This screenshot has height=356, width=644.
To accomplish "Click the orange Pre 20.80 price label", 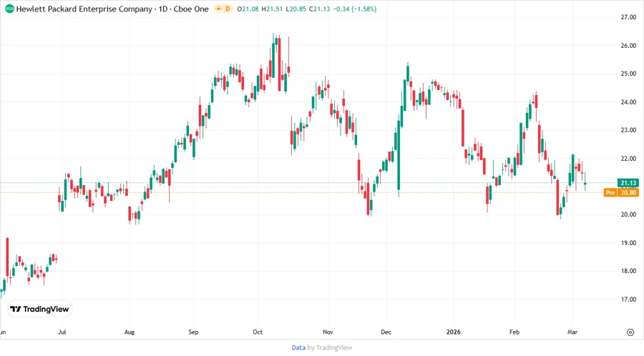I will pyautogui.click(x=621, y=192).
